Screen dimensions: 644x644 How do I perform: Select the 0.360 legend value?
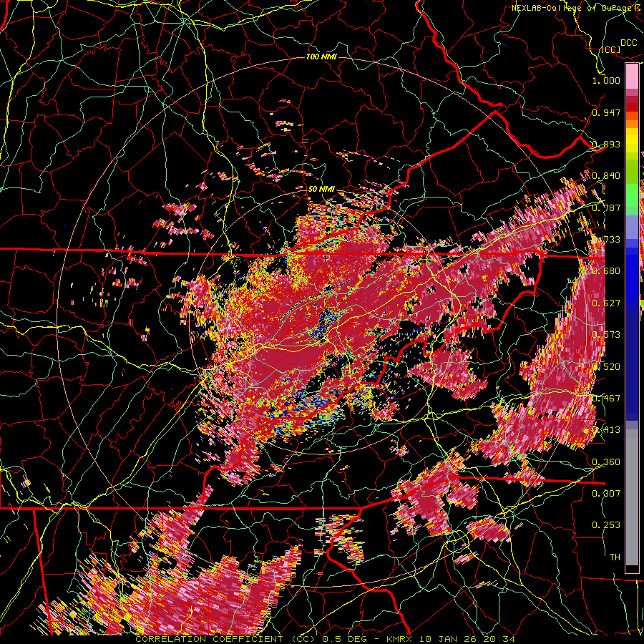tap(606, 462)
